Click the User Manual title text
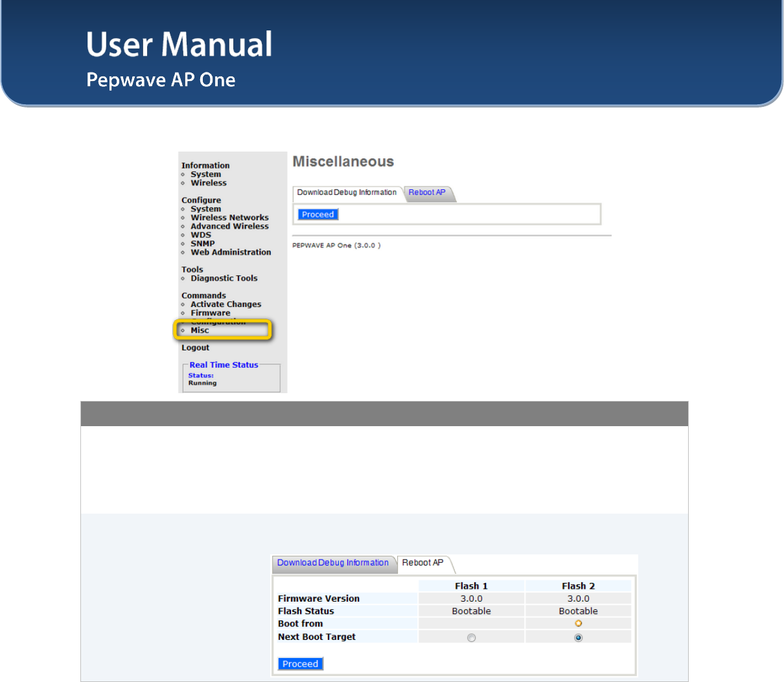Viewport: 784px width, 682px height. coord(179,44)
